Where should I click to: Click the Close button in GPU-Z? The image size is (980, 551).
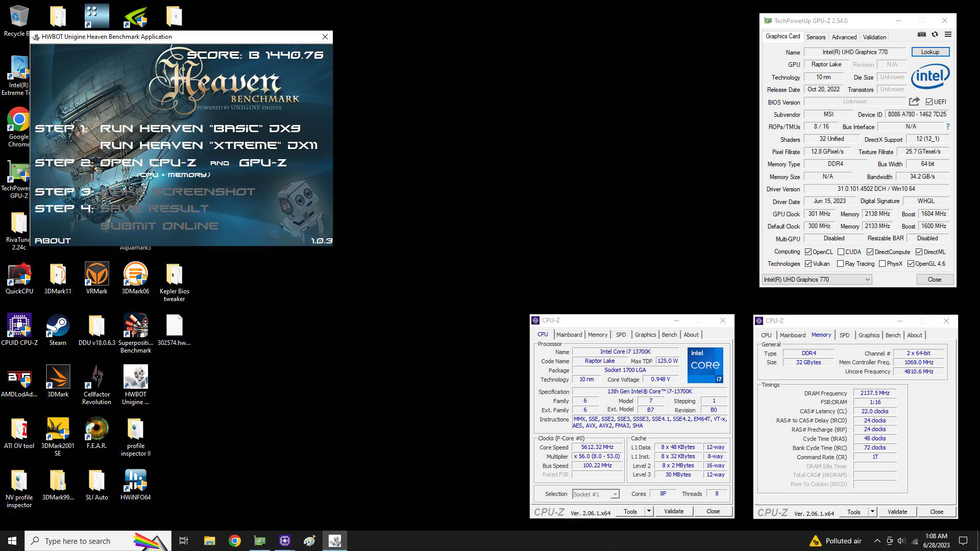[935, 280]
